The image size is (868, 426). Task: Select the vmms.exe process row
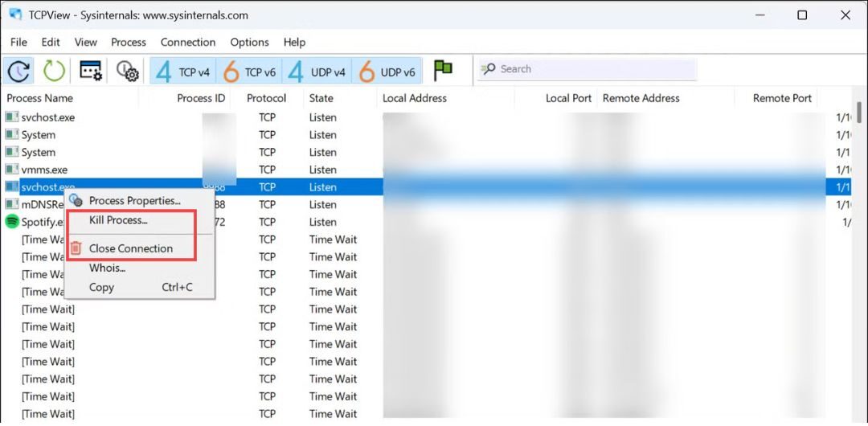(x=426, y=170)
